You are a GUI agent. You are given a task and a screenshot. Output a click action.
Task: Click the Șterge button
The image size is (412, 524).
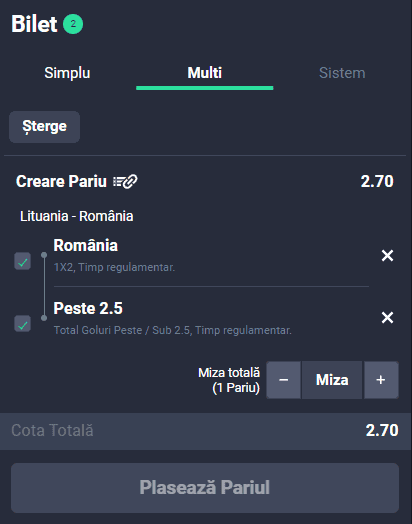click(x=44, y=127)
